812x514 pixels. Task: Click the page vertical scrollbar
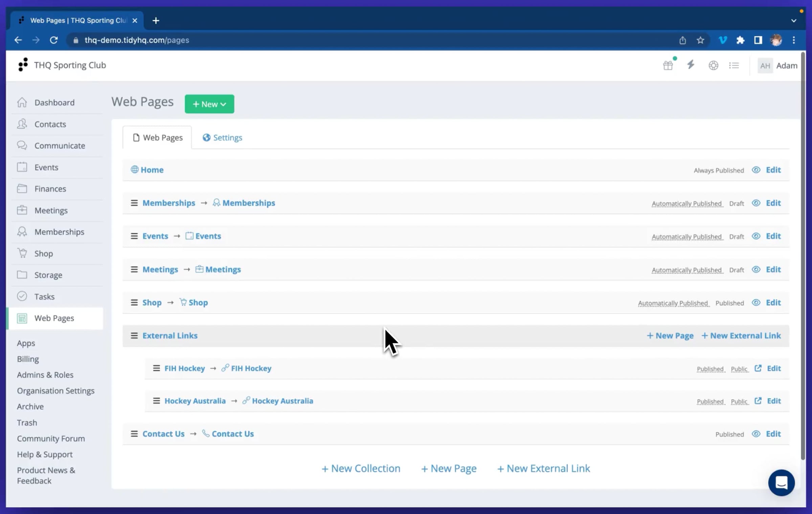click(x=803, y=256)
